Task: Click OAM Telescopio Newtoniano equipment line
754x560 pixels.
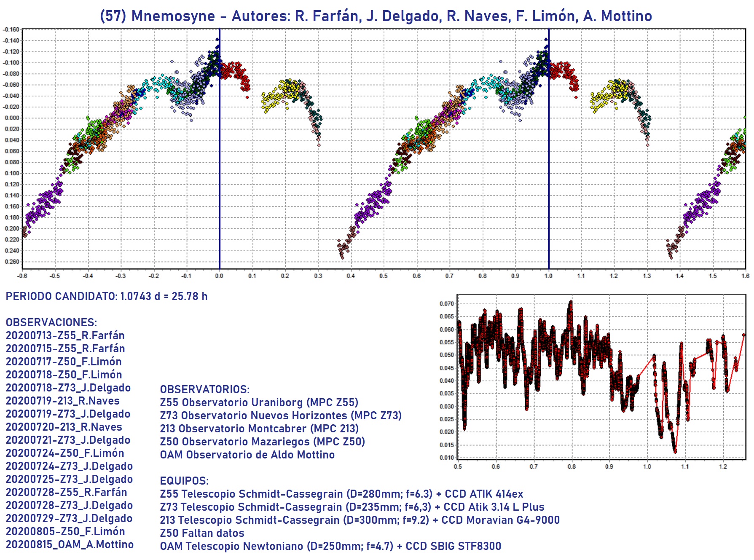Action: [x=330, y=546]
